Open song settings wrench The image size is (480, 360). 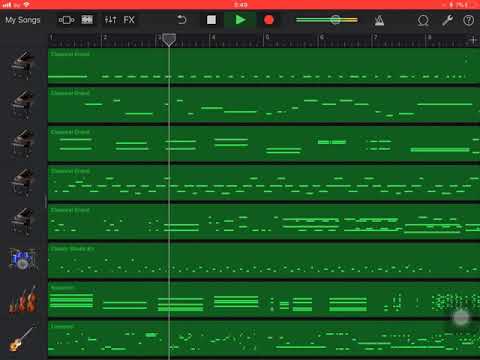click(447, 20)
